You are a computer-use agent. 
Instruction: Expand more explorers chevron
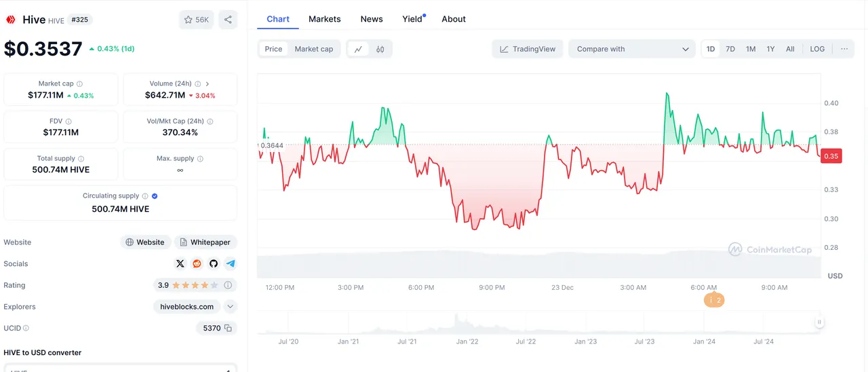(230, 307)
